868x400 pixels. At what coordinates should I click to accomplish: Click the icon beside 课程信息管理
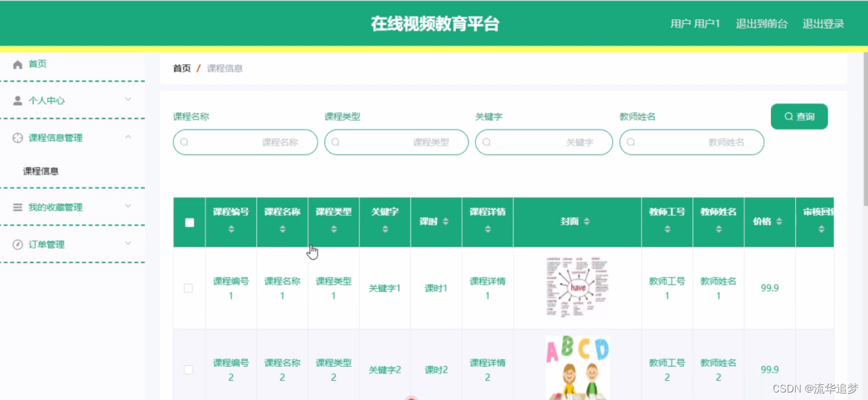(x=18, y=138)
